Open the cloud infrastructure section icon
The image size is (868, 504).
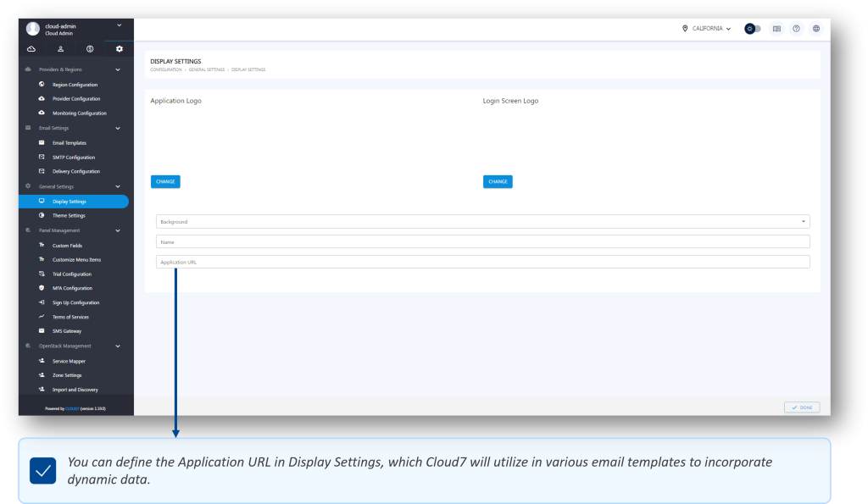click(31, 48)
